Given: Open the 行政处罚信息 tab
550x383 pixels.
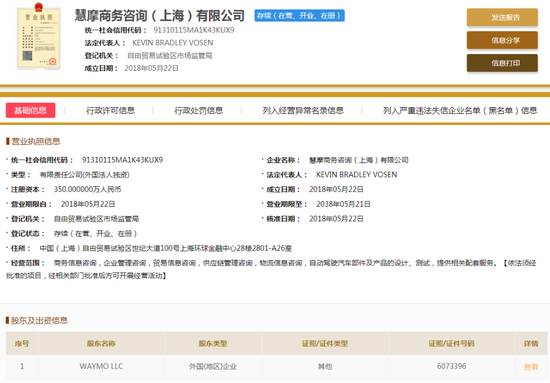Looking at the screenshot, I should coord(199,110).
